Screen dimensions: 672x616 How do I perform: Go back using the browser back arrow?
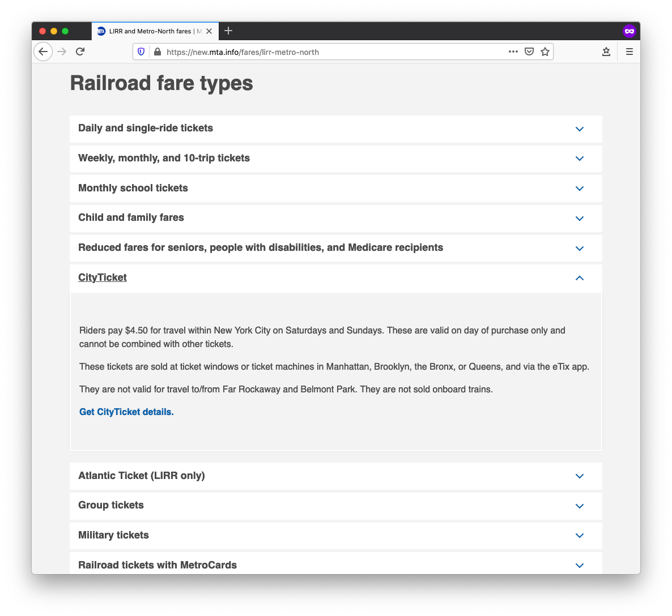pos(43,52)
